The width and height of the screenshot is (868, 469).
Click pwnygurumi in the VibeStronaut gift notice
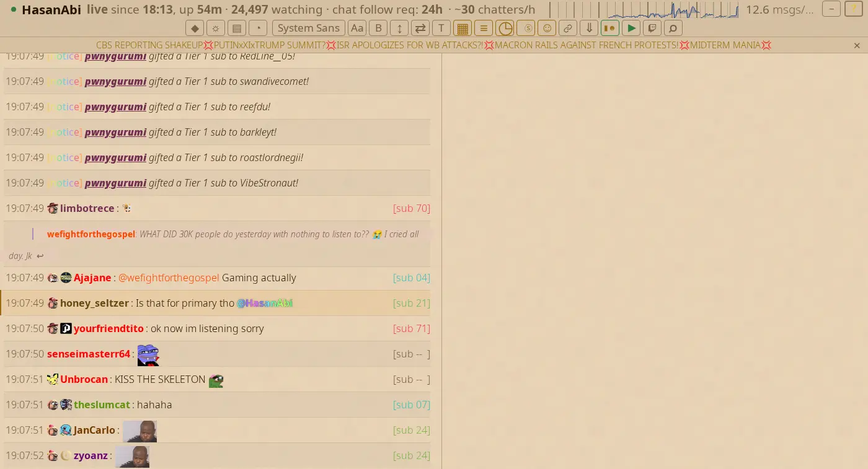pyautogui.click(x=115, y=183)
